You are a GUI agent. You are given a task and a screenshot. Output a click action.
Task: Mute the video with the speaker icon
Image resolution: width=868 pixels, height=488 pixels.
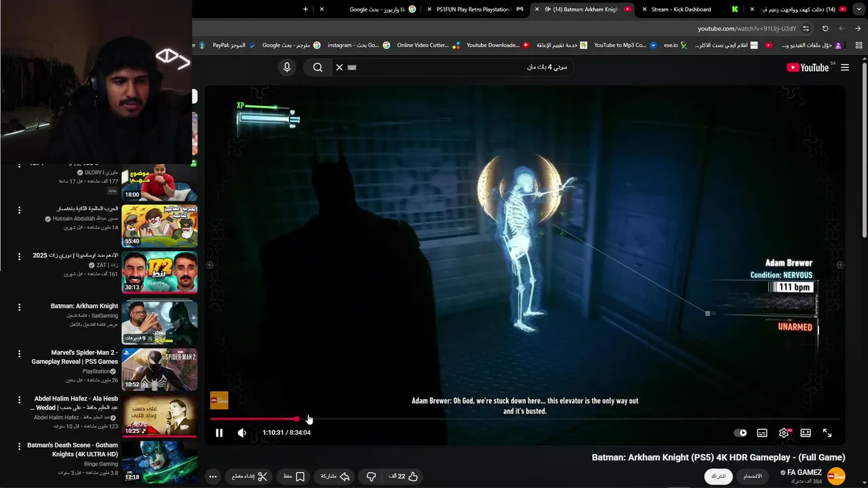(242, 432)
